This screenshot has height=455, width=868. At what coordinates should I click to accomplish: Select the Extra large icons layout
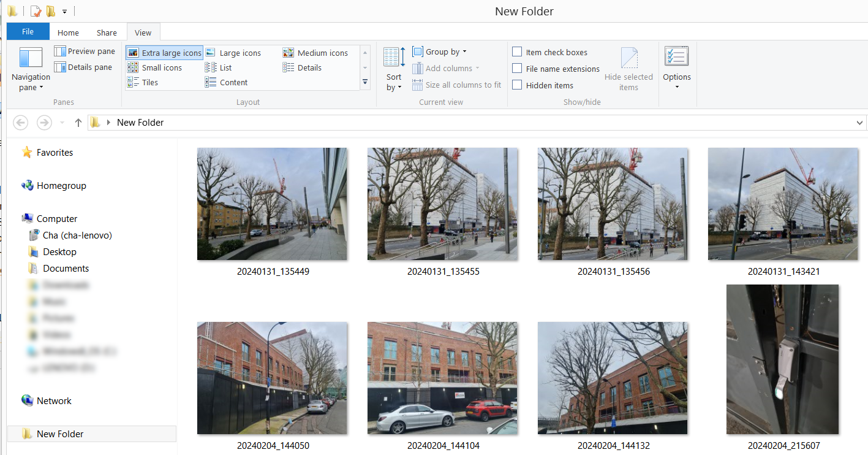(164, 53)
